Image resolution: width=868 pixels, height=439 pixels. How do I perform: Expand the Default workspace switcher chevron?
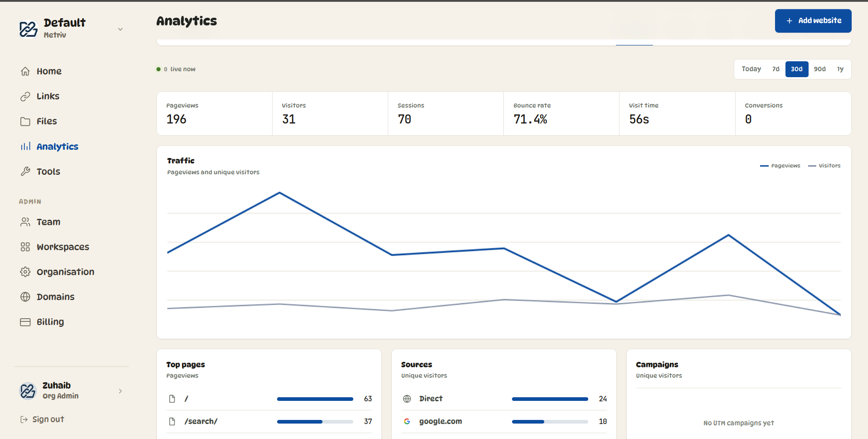tap(120, 29)
